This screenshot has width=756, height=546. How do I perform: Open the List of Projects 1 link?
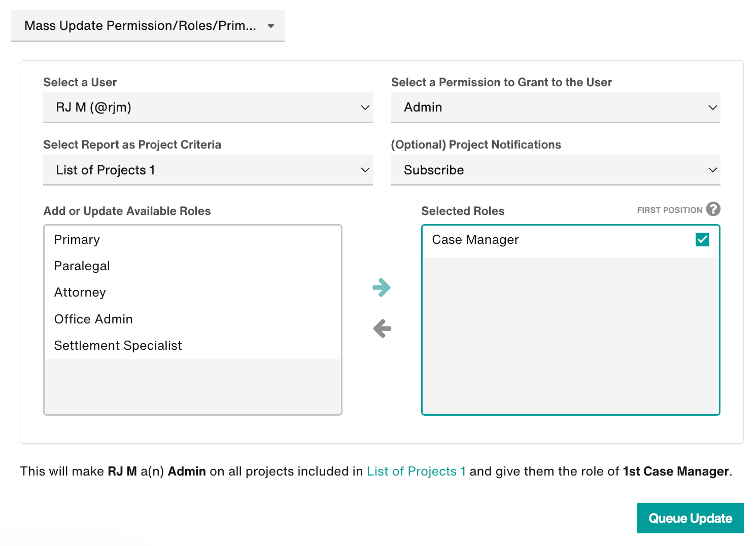click(x=416, y=471)
